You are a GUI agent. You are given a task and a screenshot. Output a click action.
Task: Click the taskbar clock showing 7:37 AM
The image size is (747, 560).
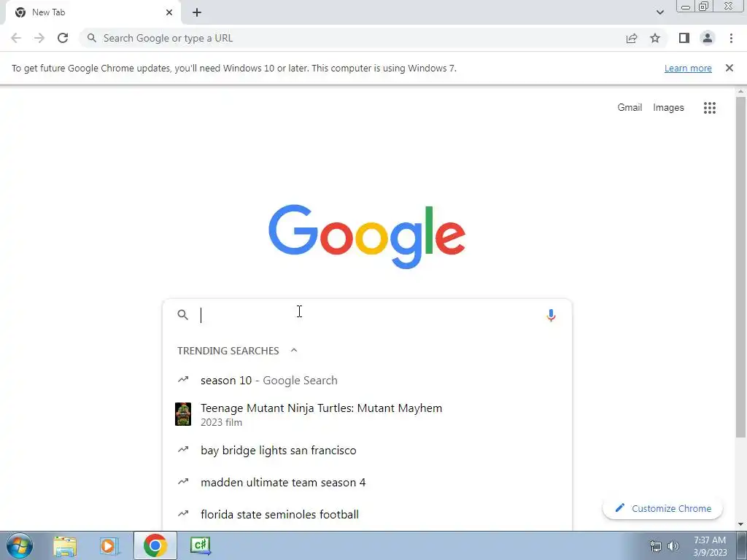(x=710, y=546)
